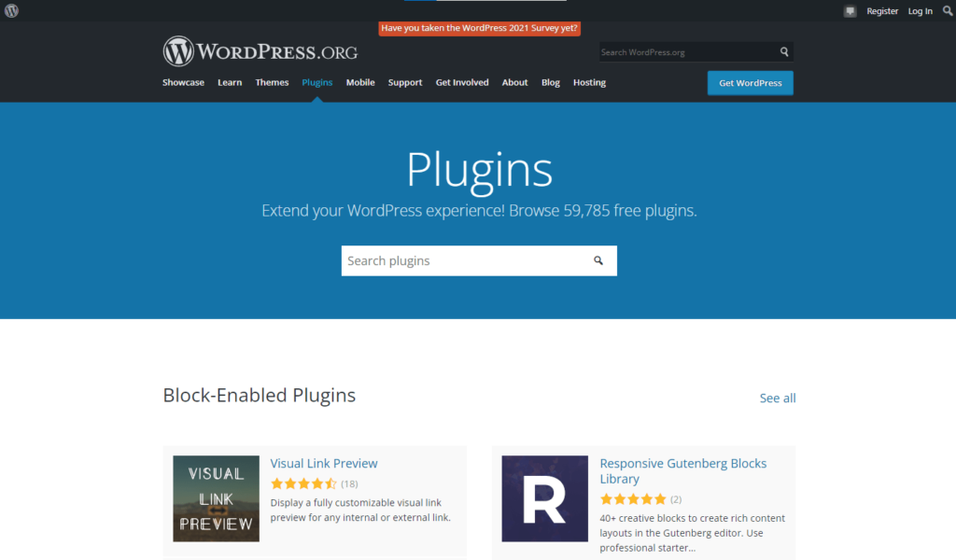Click into the Search plugins input field

(448, 260)
